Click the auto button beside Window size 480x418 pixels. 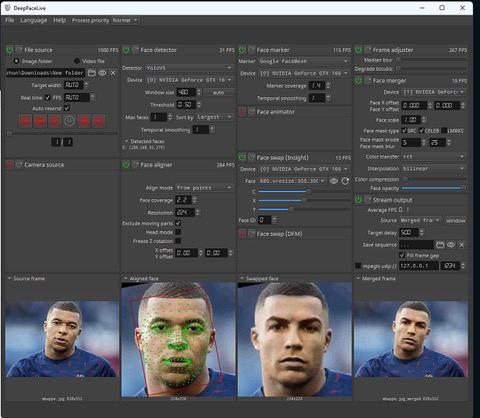point(219,92)
